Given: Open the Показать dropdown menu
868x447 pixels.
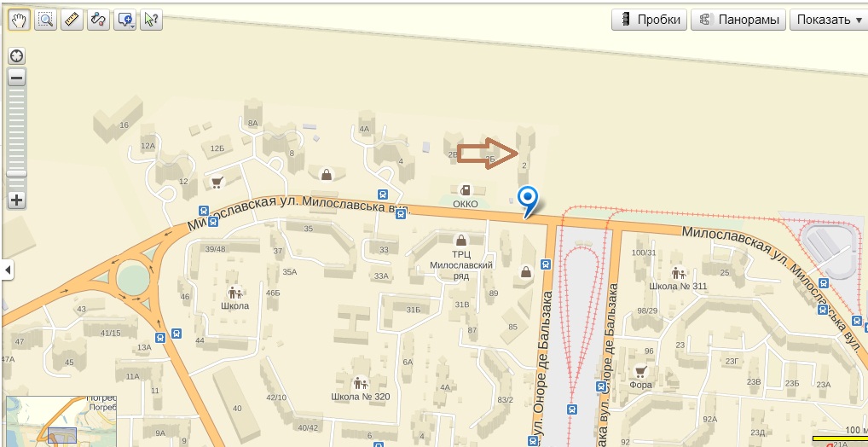Looking at the screenshot, I should point(829,20).
